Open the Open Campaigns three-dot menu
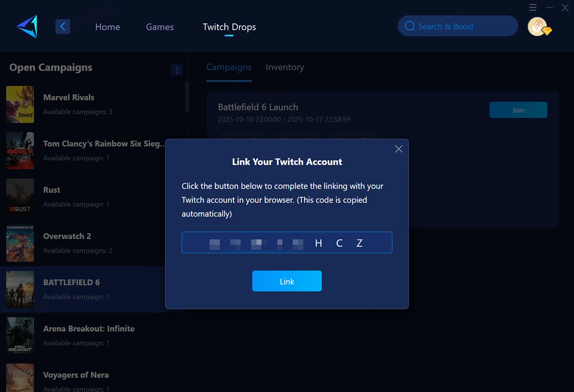 pyautogui.click(x=177, y=69)
